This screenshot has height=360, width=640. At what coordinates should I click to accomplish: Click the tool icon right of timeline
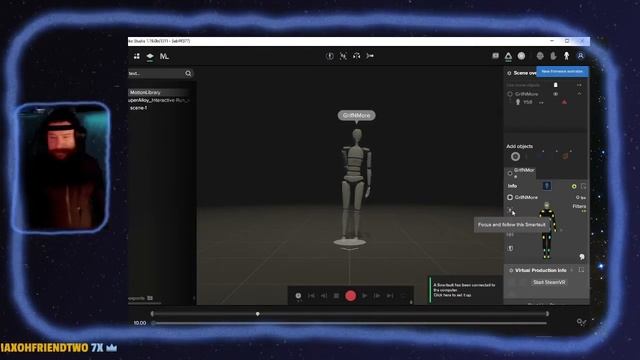point(581,322)
